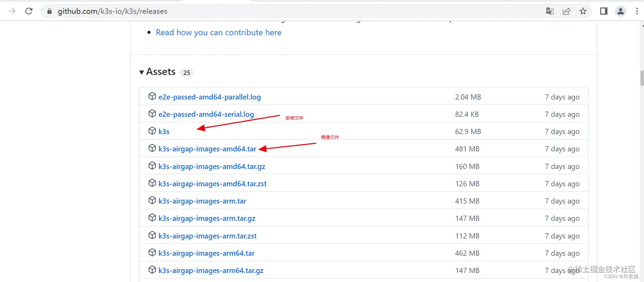Viewport: 644px width, 282px height.
Task: Open the user profile avatar
Action: (620, 11)
